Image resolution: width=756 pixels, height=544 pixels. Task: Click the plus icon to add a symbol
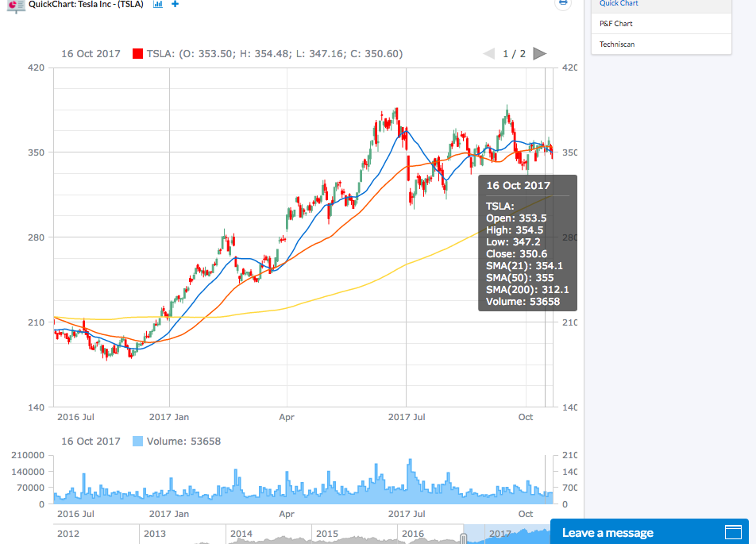coord(174,5)
